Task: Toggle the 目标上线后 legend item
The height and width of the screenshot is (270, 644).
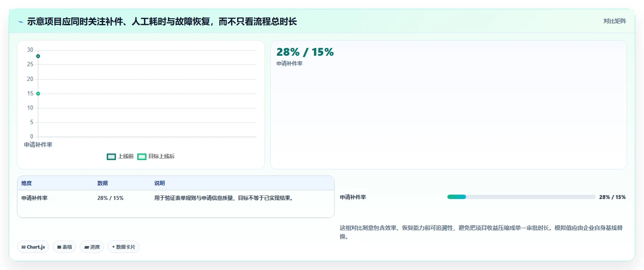Action: [156, 156]
